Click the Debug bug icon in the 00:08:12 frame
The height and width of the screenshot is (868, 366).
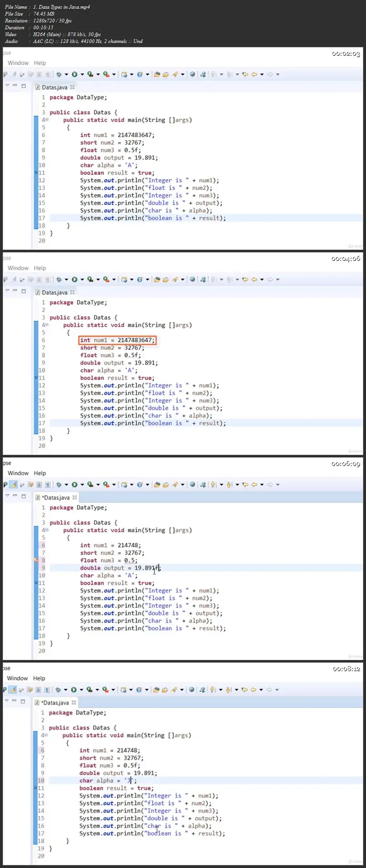pyautogui.click(x=58, y=689)
